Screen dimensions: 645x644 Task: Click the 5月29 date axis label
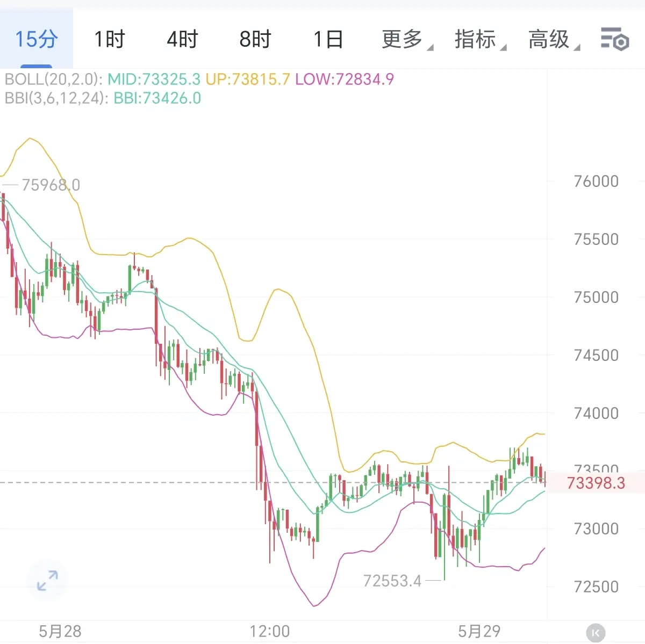[479, 631]
